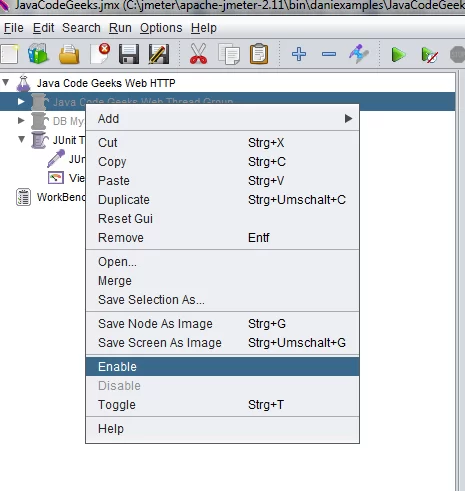Choose Merge in context menu
This screenshot has height=491, width=465.
[222, 281]
